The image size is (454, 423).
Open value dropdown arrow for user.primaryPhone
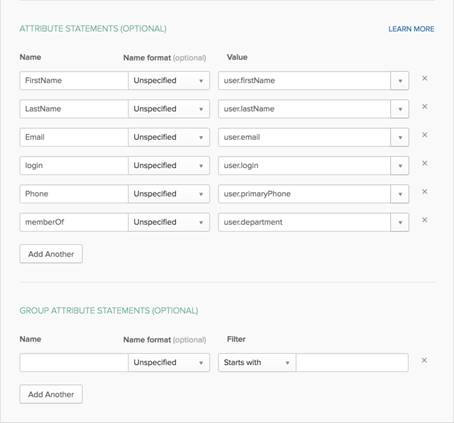[400, 194]
